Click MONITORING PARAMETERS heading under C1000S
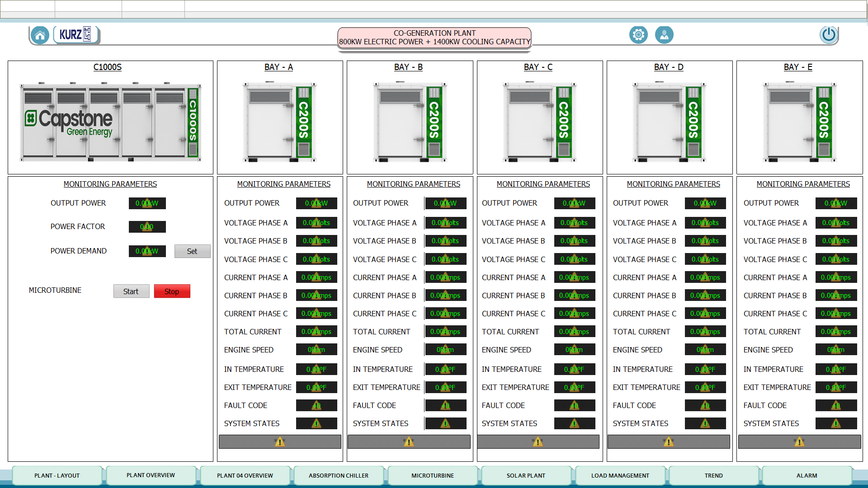Screen dimensions: 868x488 (x=110, y=184)
